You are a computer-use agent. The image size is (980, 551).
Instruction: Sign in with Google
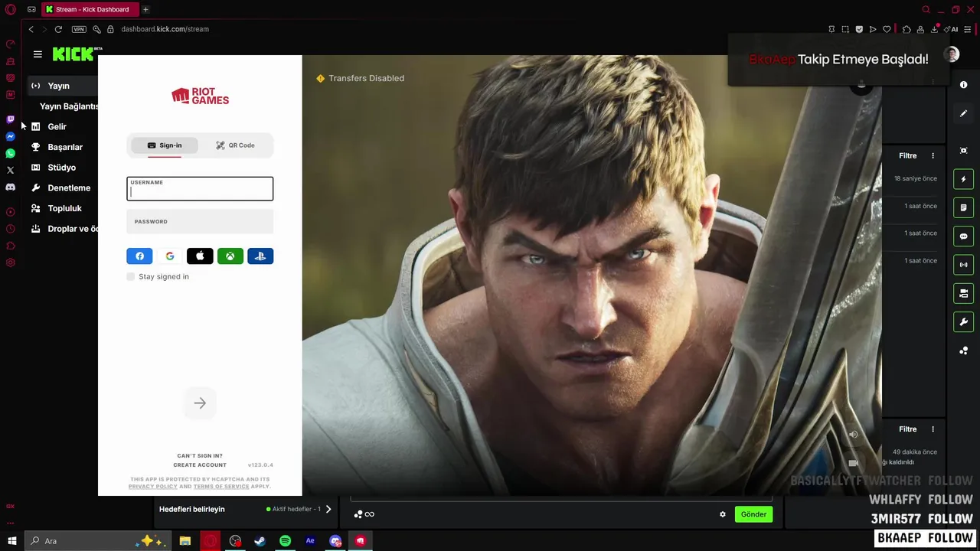coord(170,256)
